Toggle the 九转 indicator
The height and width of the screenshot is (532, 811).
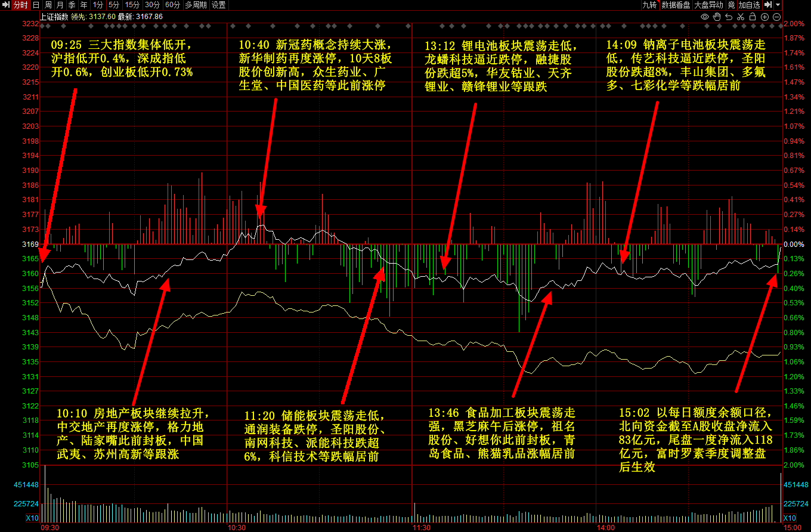click(649, 5)
